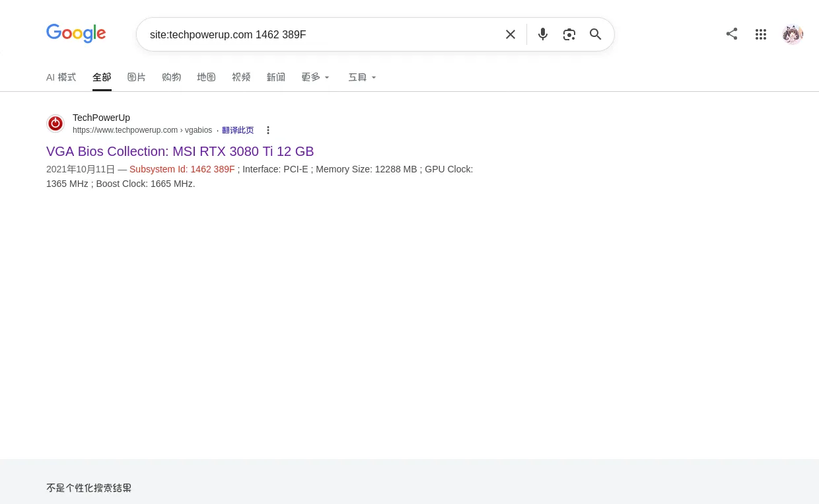The image size is (819, 504).
Task: Open the account profile avatar
Action: pyautogui.click(x=793, y=34)
